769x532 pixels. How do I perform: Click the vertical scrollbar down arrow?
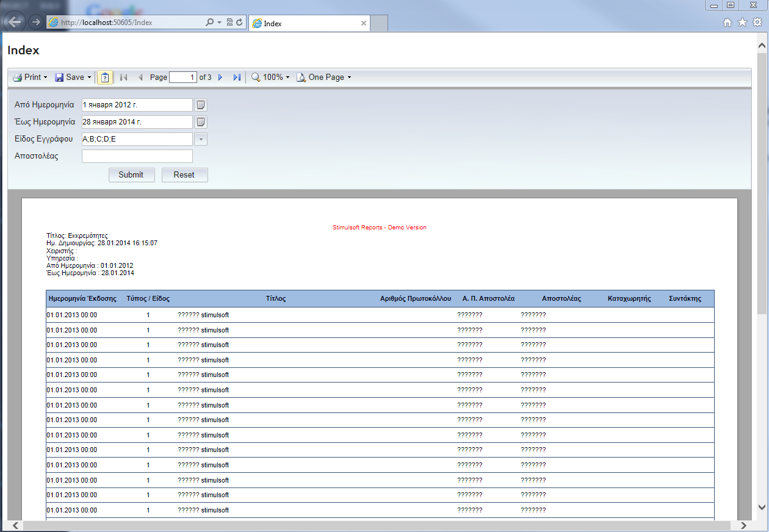(762, 506)
